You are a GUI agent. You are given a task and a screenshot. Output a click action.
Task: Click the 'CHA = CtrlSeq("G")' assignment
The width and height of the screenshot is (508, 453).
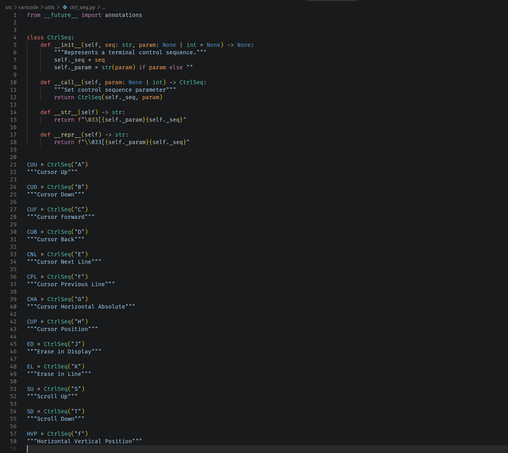coord(57,299)
